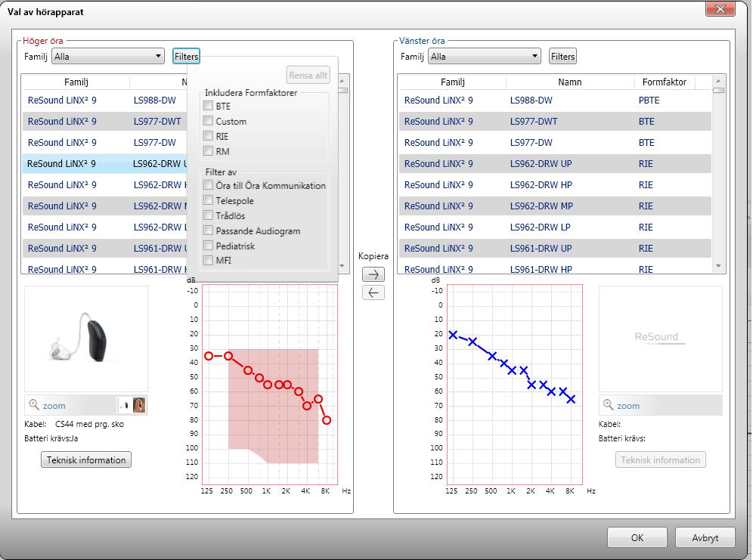Copy left ear selection to right ear
The height and width of the screenshot is (560, 753).
tap(373, 292)
